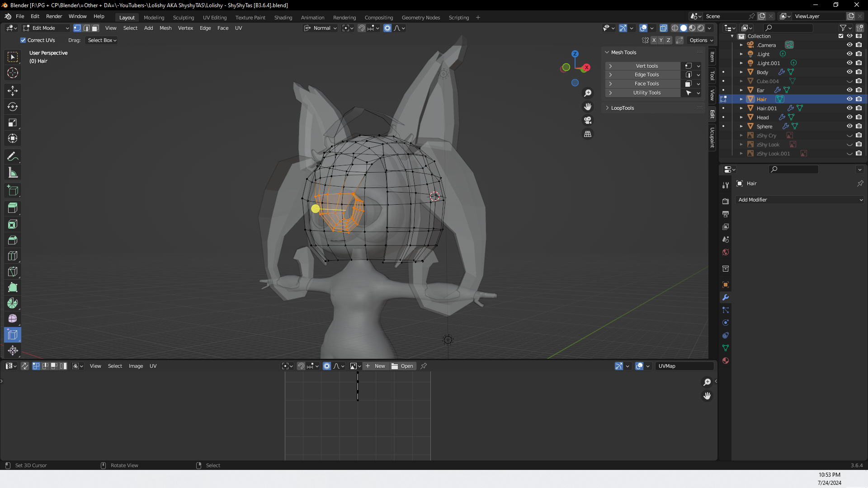This screenshot has width=868, height=488.
Task: Click the UVMap name field
Action: click(x=684, y=366)
